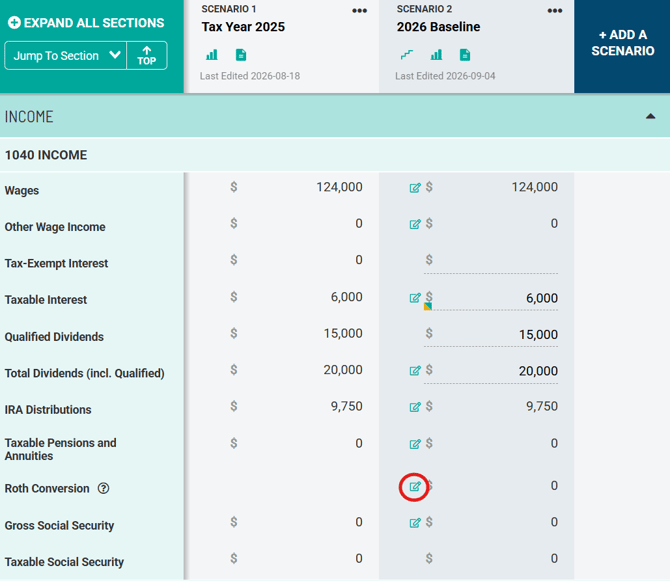Open Scenario 1 document report icon
This screenshot has height=581, width=670.
pyautogui.click(x=241, y=55)
